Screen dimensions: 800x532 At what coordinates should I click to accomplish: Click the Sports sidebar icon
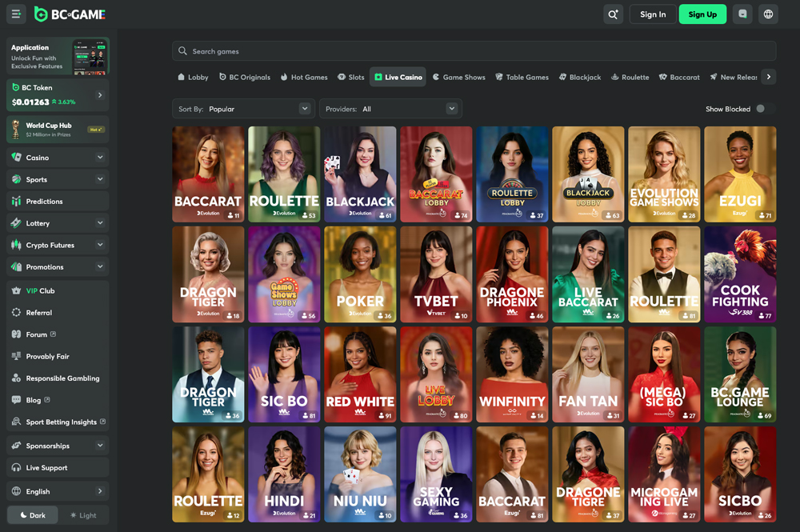click(x=16, y=179)
